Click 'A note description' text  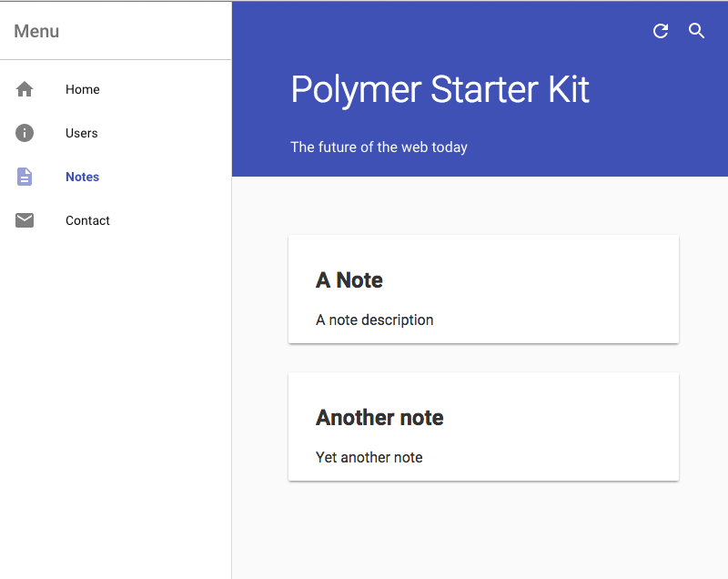coord(374,320)
